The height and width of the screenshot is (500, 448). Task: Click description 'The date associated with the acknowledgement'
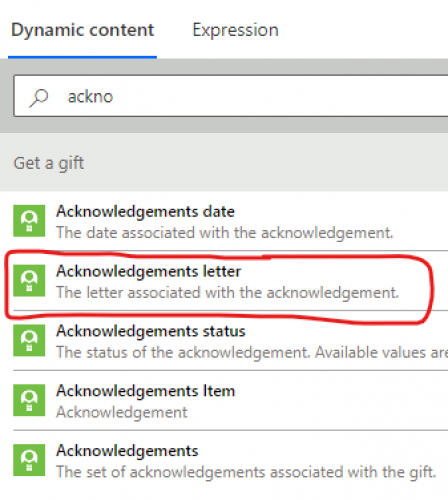click(x=225, y=232)
